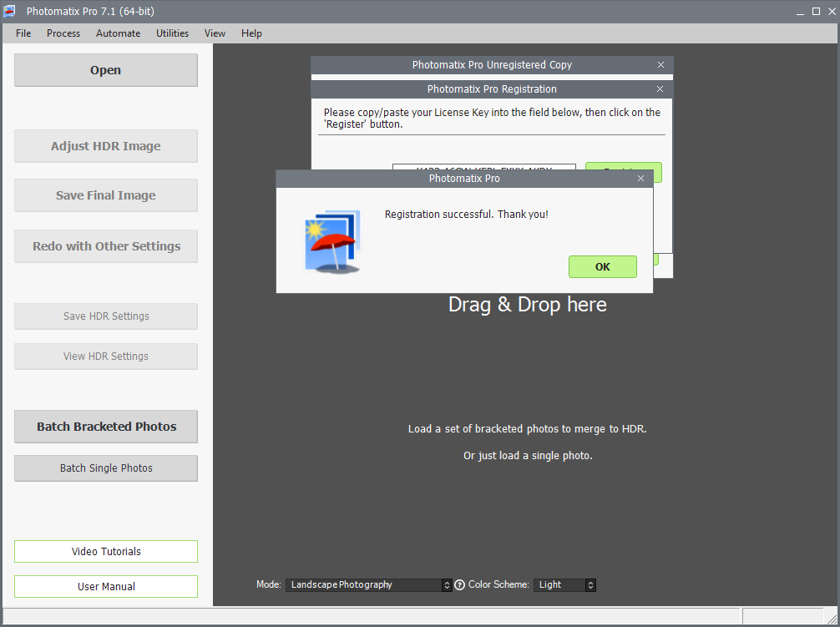Click the Register button in the Registration window
This screenshot has width=840, height=627.
624,166
